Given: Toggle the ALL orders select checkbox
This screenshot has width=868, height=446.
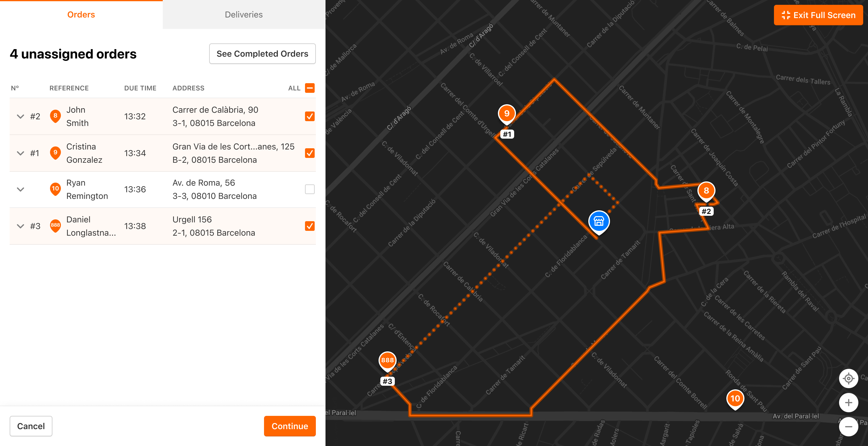Looking at the screenshot, I should pos(309,88).
